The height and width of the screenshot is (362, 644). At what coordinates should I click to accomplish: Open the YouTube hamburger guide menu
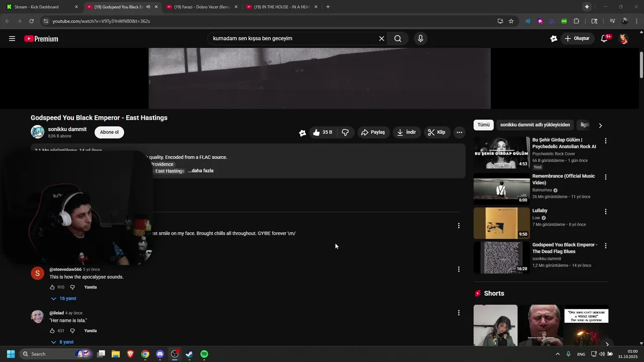click(12, 39)
